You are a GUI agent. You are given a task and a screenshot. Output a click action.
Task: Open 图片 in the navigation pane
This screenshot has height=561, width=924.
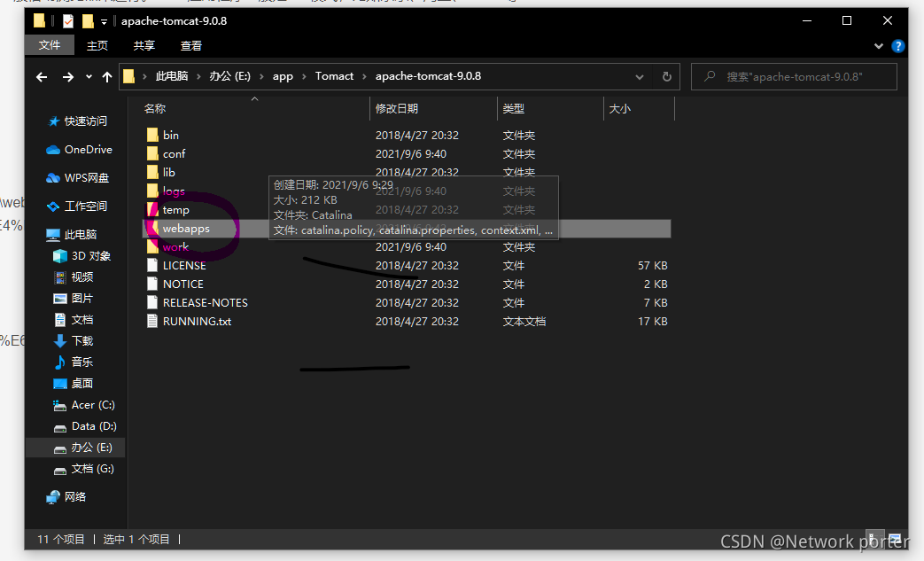point(82,298)
